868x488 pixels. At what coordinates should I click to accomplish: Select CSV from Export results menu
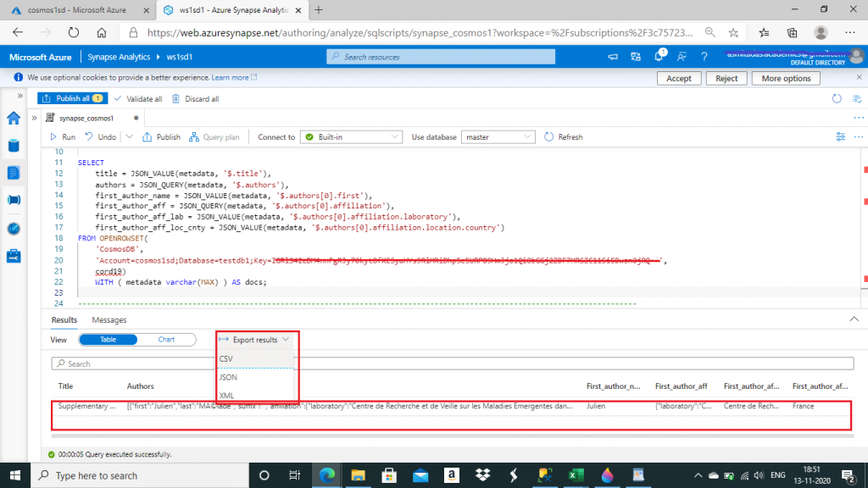(226, 358)
